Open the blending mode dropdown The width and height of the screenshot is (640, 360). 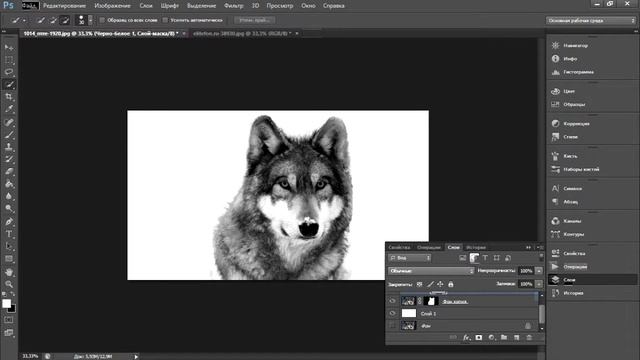click(x=431, y=271)
